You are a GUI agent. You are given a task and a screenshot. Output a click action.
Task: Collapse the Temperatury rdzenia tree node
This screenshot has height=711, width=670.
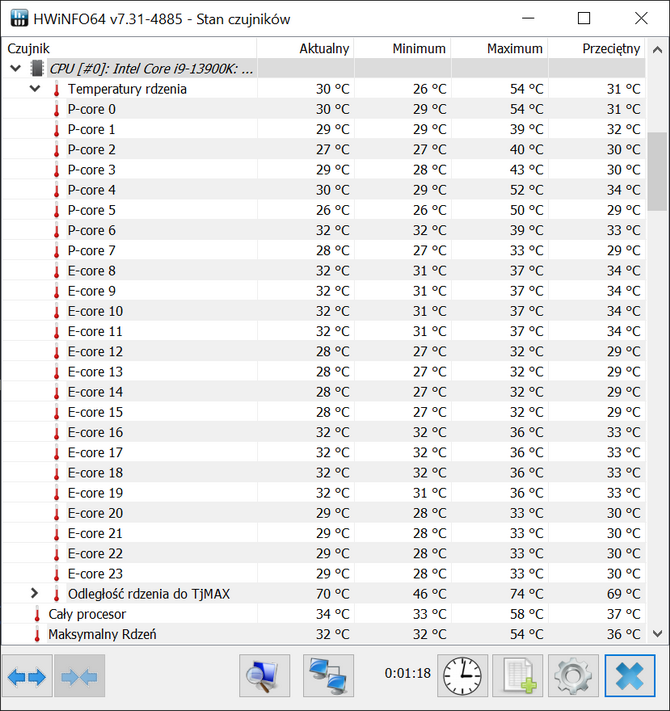[35, 88]
